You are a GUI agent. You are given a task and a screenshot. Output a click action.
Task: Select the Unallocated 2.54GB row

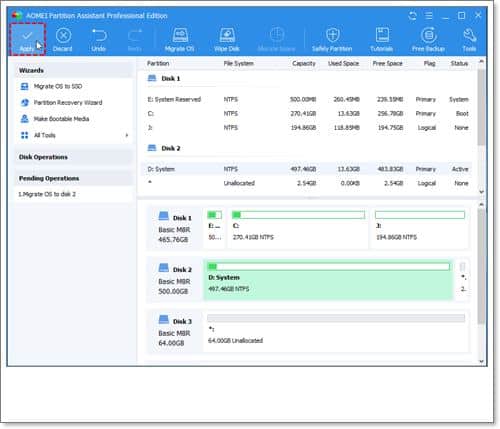pos(308,183)
